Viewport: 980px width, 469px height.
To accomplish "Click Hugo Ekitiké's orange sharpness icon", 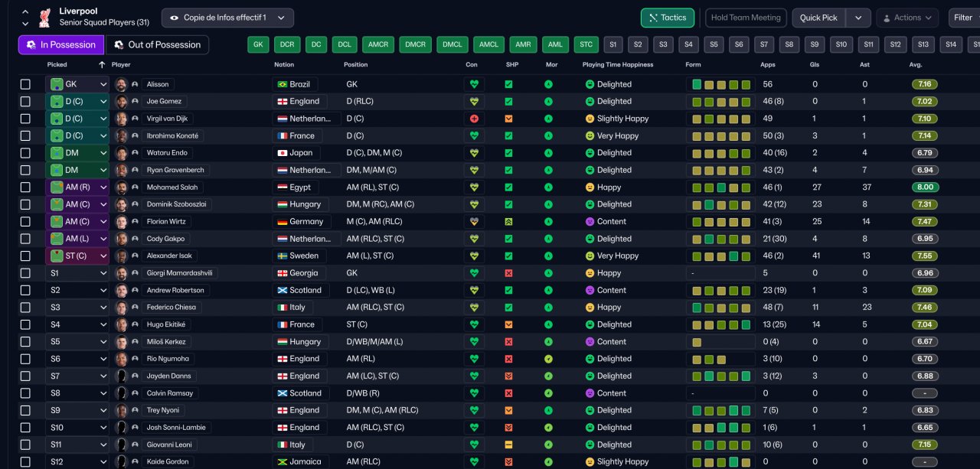I will tap(508, 324).
